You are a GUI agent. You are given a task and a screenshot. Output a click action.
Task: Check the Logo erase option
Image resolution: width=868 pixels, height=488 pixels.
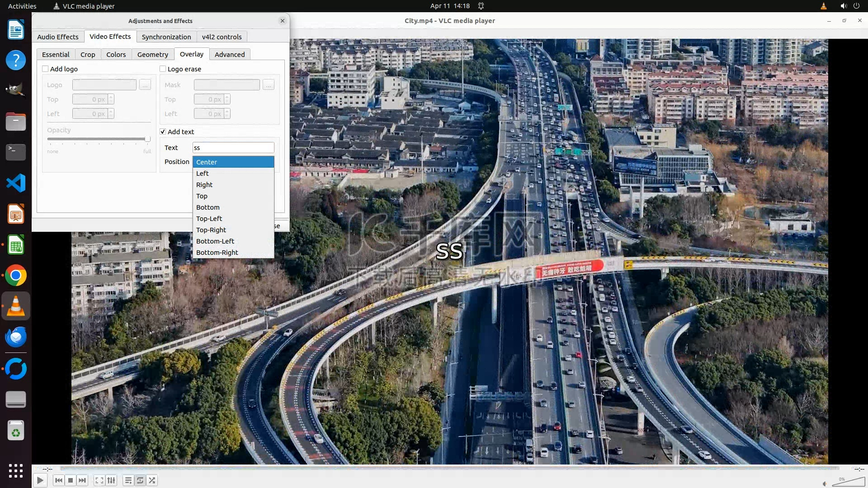click(163, 69)
